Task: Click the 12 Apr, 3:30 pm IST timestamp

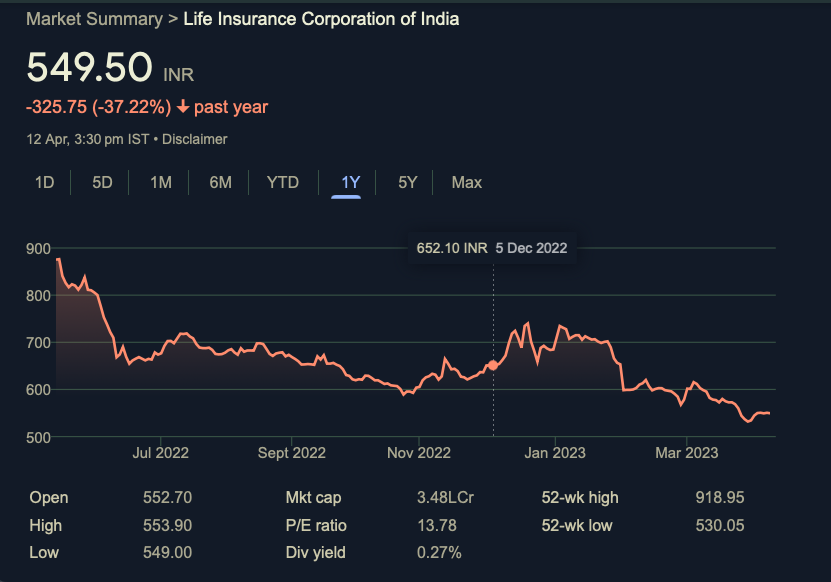Action: point(87,139)
